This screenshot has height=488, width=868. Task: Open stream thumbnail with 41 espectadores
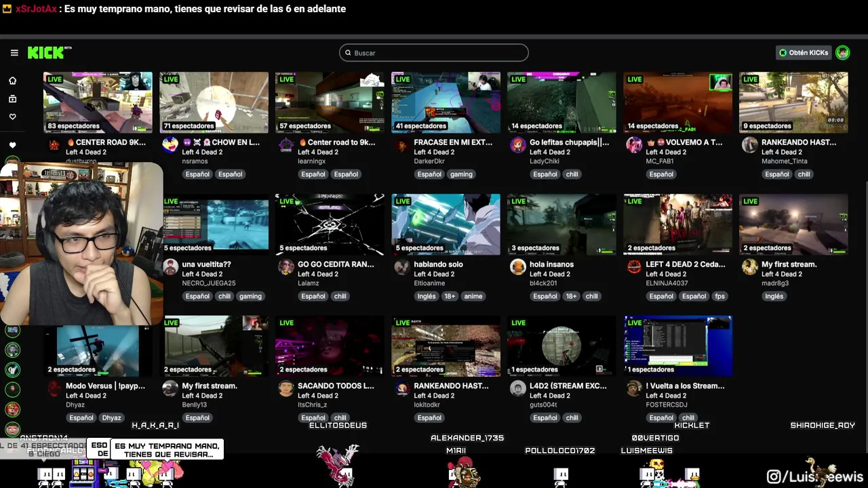[446, 102]
